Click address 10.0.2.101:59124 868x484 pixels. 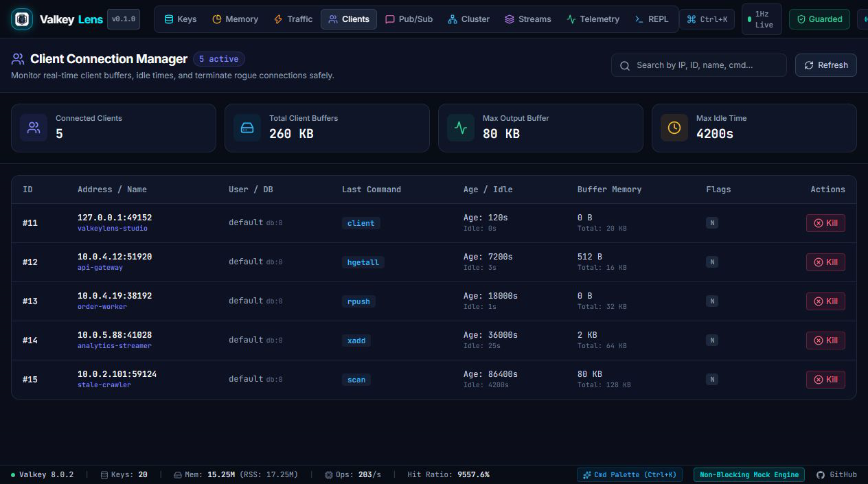(x=117, y=374)
